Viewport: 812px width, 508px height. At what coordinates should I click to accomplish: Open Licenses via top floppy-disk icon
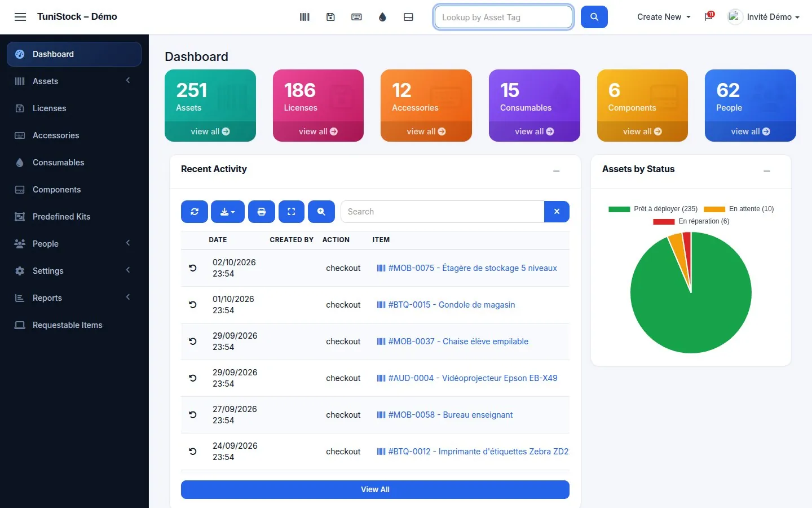[330, 17]
